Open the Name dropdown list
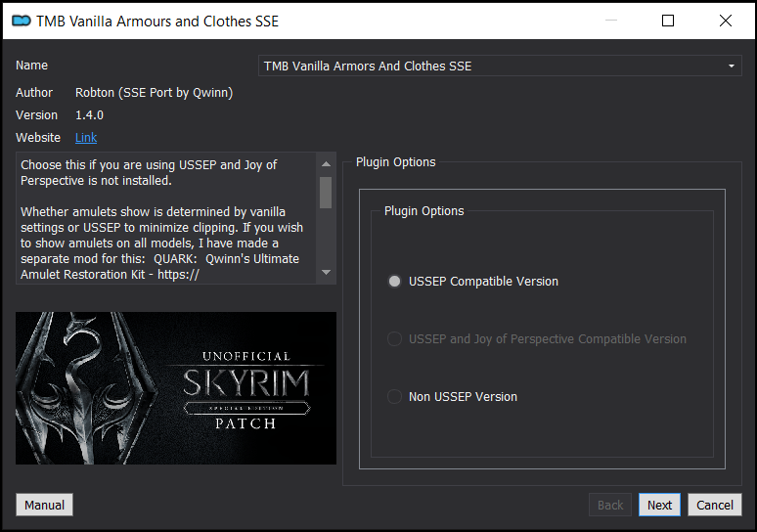 (500, 66)
